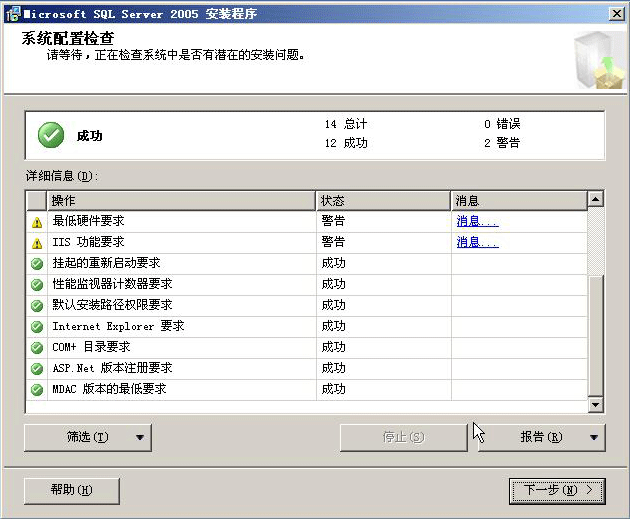Click the 帮助(H) button
This screenshot has height=519, width=630.
(71, 490)
